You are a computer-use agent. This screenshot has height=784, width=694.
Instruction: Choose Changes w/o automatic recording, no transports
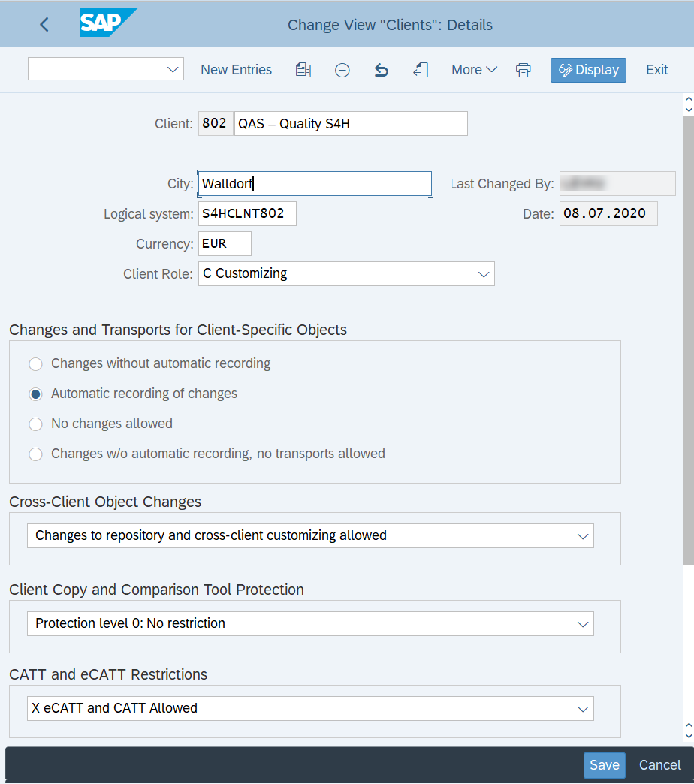click(35, 454)
